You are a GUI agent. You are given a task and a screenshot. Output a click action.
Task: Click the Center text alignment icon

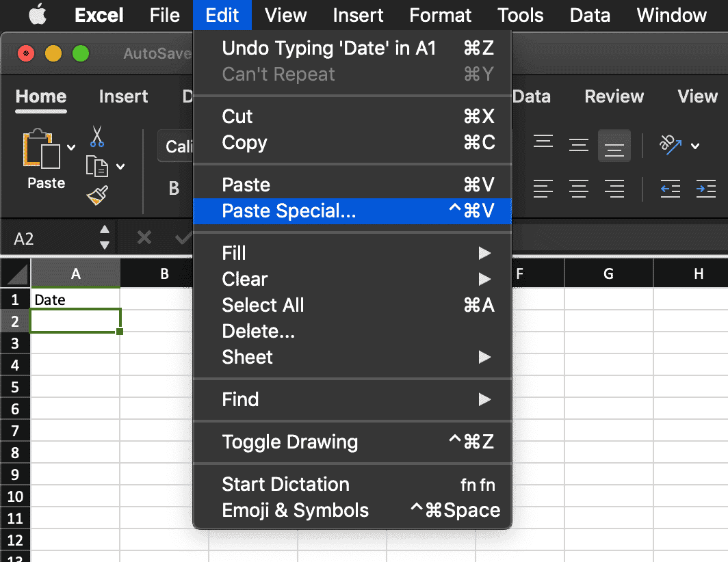[x=579, y=189]
